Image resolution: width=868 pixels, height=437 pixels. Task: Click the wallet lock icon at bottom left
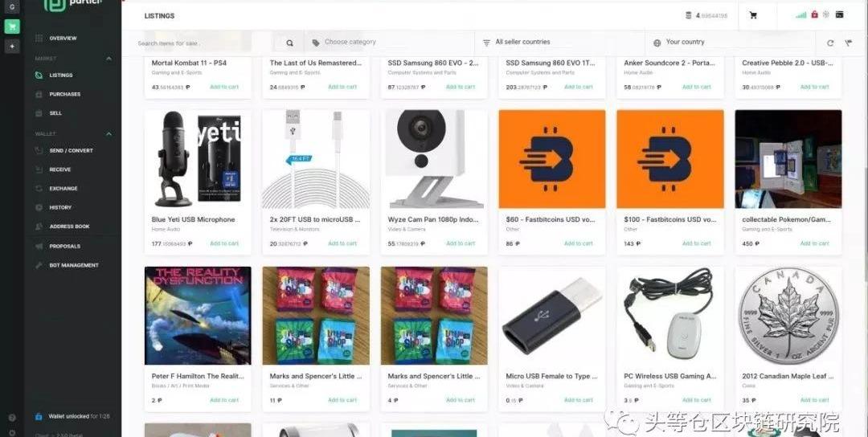tap(39, 416)
